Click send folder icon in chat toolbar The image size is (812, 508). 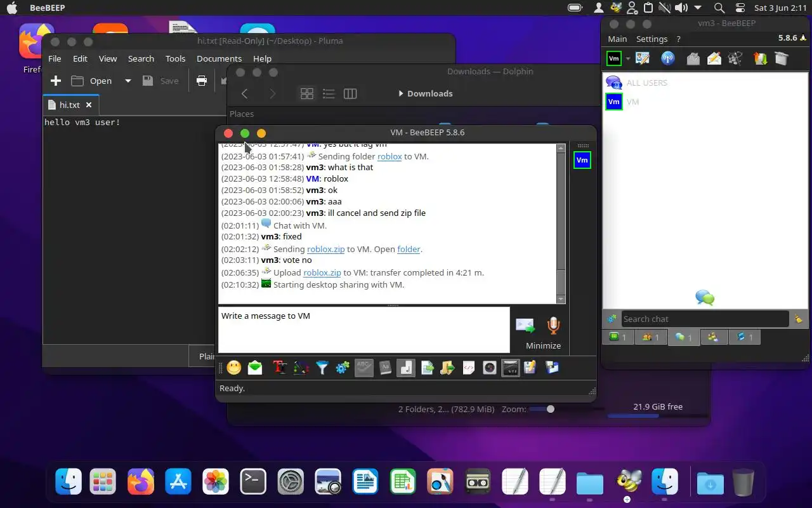448,368
